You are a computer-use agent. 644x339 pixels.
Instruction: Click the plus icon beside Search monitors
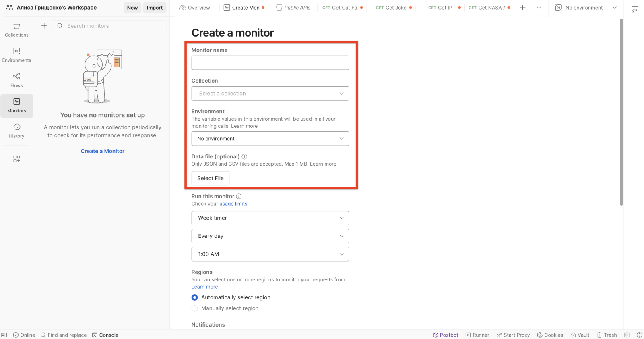[x=44, y=26]
